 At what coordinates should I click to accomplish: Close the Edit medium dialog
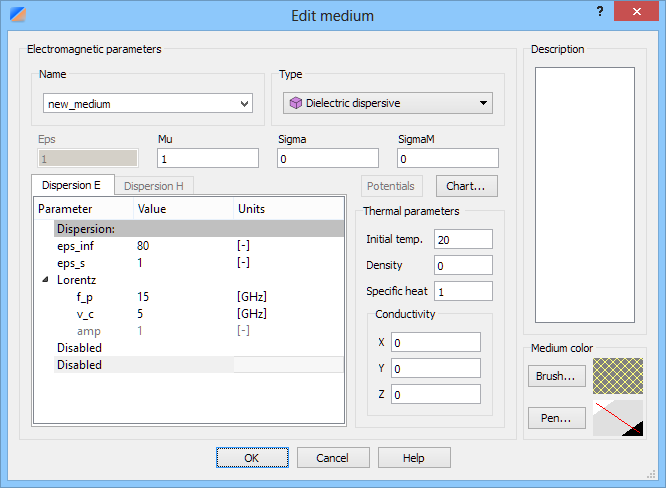[x=636, y=11]
